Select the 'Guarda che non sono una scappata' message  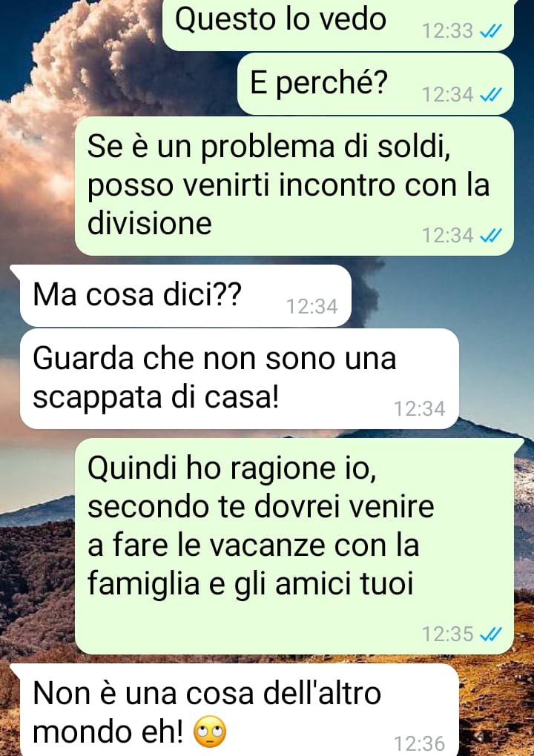click(240, 379)
